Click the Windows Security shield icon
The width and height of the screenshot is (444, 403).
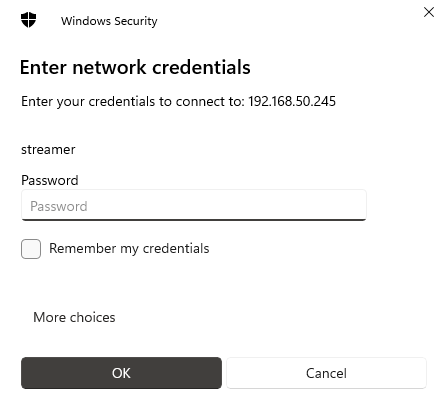(x=28, y=20)
